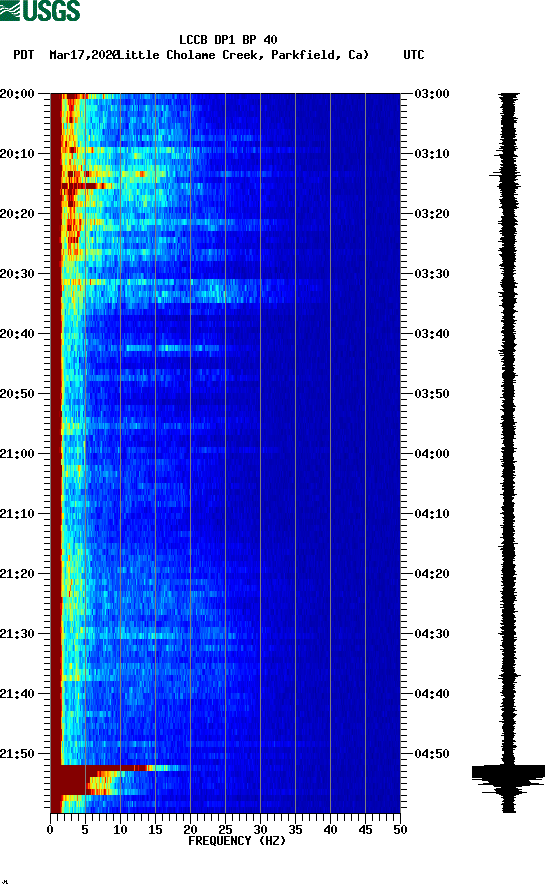Click the '03:10' UTC time label

[432, 154]
